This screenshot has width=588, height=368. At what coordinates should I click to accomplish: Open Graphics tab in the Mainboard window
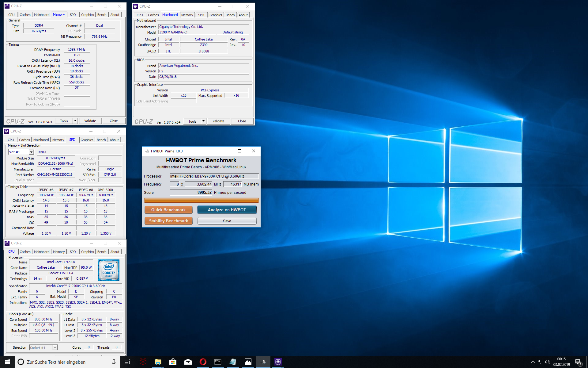click(216, 15)
